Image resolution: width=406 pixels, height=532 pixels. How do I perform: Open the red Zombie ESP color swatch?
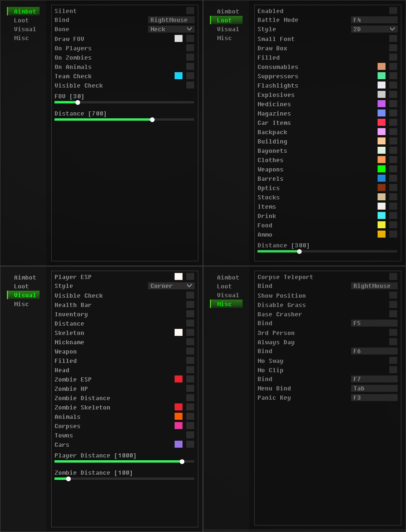coord(178,379)
